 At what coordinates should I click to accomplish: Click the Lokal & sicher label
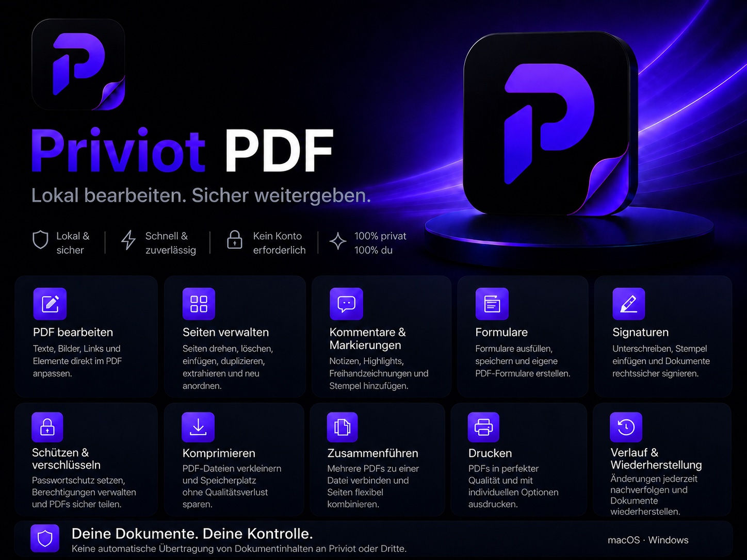tap(73, 243)
